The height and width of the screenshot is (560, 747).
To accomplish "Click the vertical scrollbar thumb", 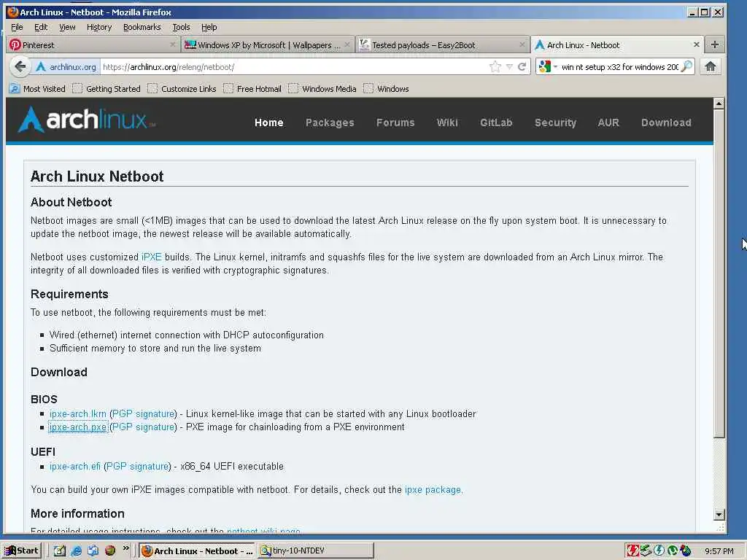I will pyautogui.click(x=719, y=274).
